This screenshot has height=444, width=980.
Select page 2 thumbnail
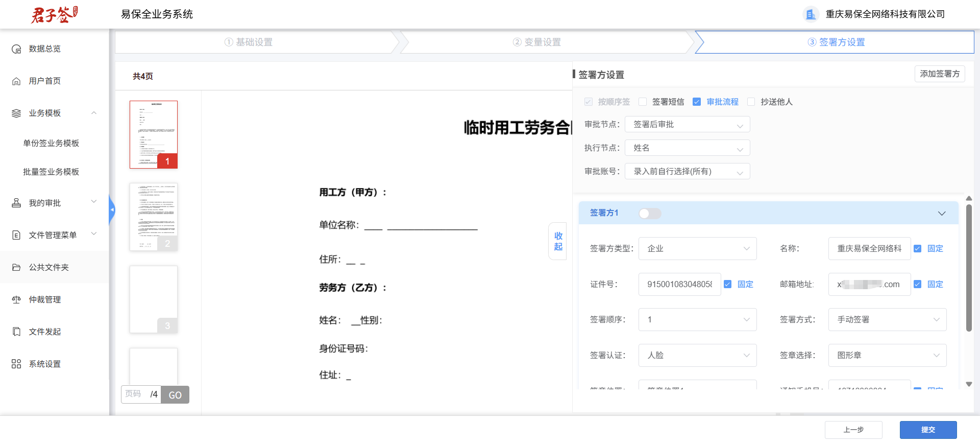(x=154, y=217)
